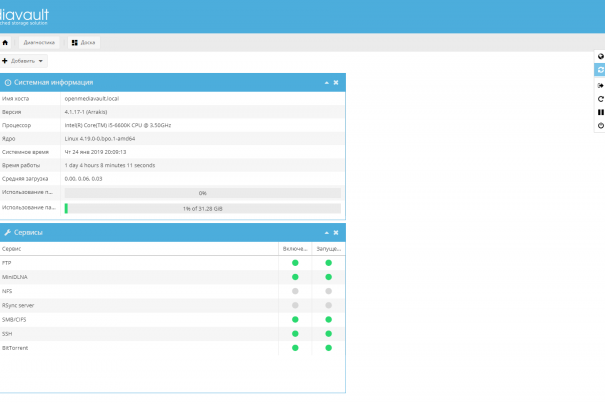Open the Диагностика breadcrumb tab

pyautogui.click(x=39, y=43)
